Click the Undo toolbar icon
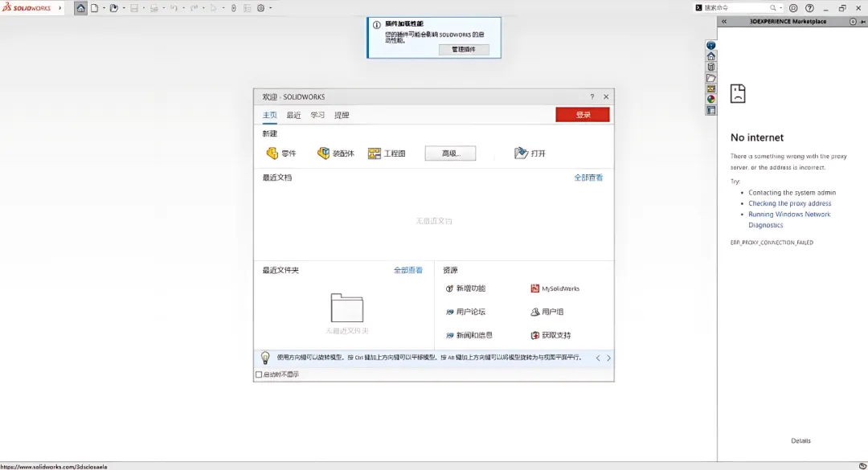Image resolution: width=868 pixels, height=470 pixels. pyautogui.click(x=174, y=8)
